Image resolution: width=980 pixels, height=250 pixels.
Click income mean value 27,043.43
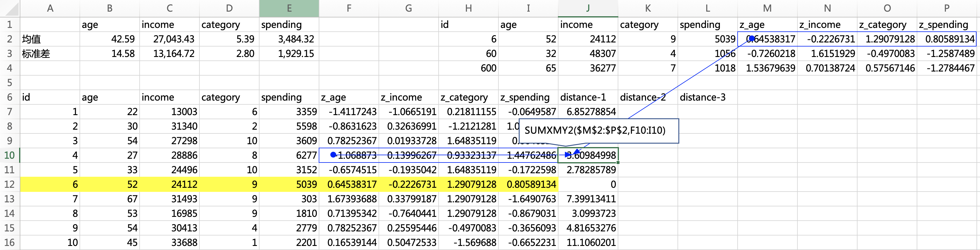pos(169,39)
